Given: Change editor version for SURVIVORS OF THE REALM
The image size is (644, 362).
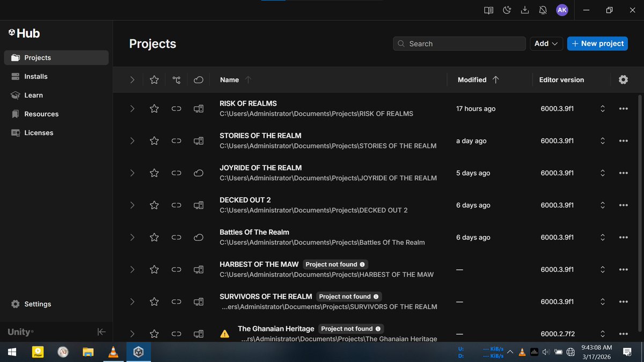Looking at the screenshot, I should click(603, 301).
